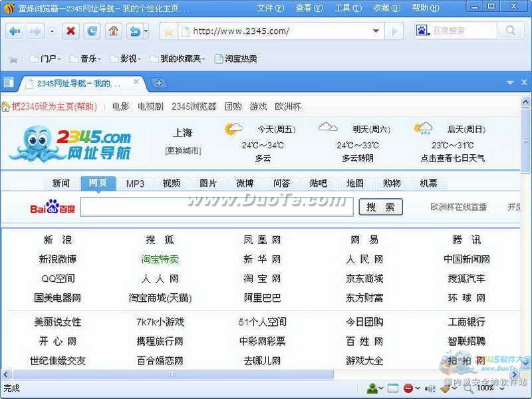Open the 淘宝特卖 link
532x399 pixels.
point(160,259)
